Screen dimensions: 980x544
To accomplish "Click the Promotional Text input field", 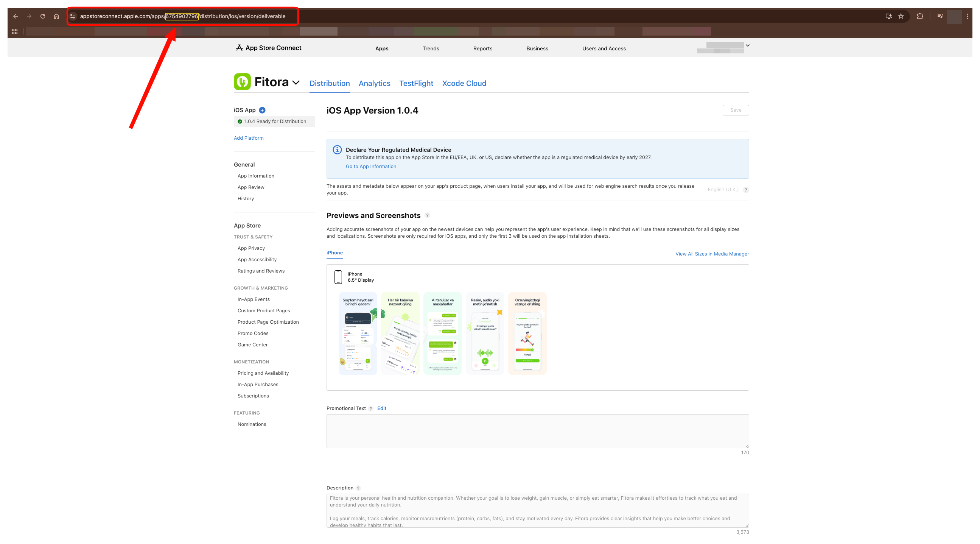I will (x=538, y=431).
